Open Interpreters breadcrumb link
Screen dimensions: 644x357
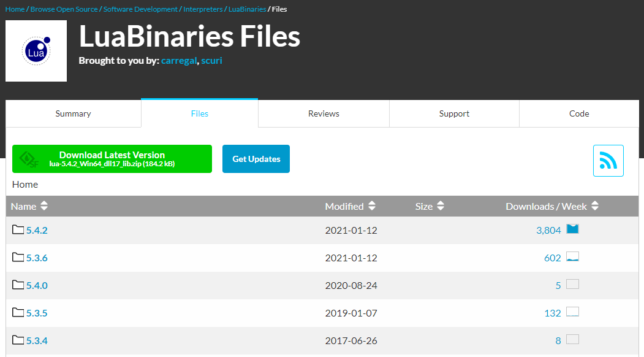pos(203,9)
